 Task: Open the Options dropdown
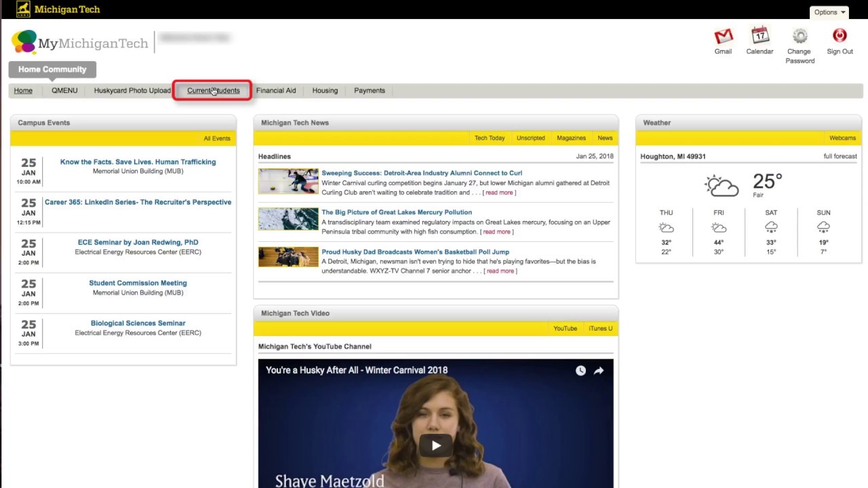[829, 12]
